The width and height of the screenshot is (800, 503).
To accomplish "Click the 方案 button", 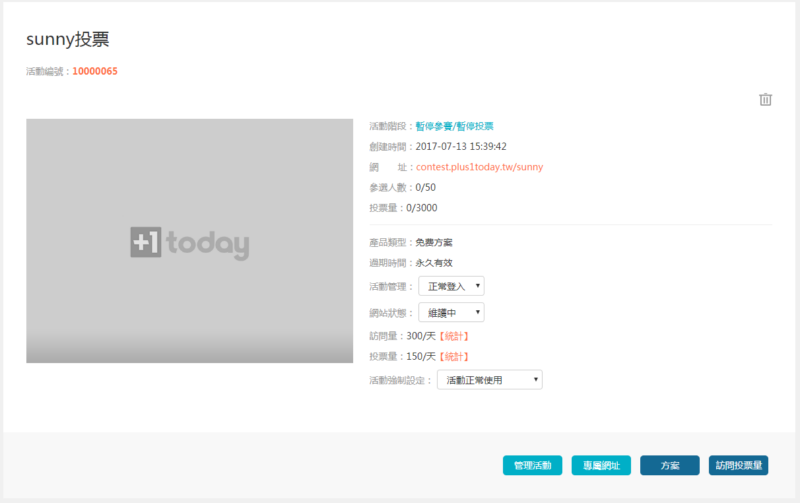I will click(x=669, y=465).
